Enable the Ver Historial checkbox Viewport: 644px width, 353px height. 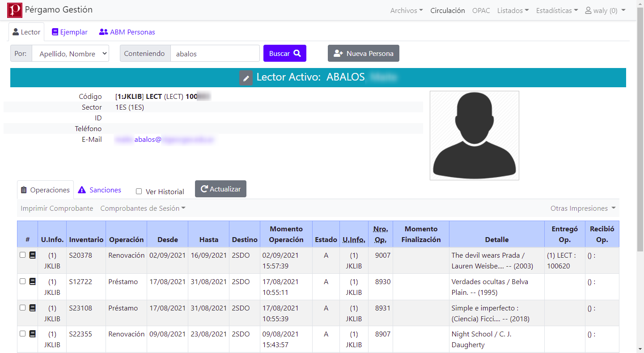pos(139,191)
